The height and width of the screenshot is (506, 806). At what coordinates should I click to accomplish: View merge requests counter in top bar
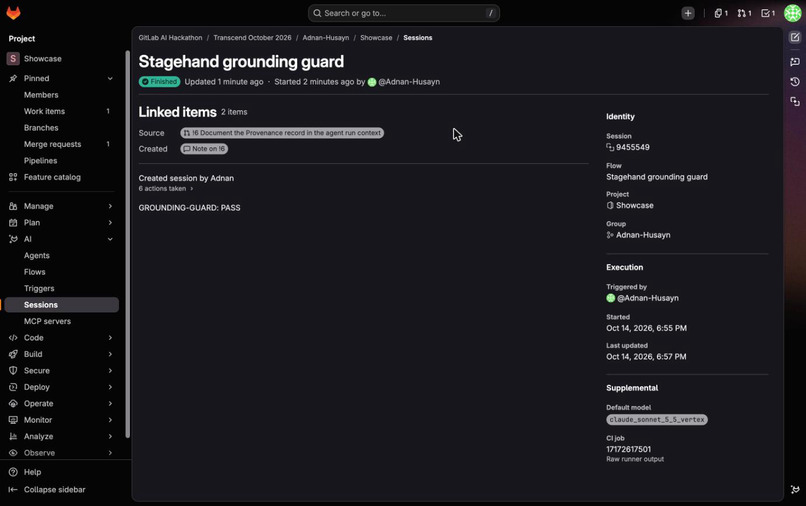tap(744, 13)
